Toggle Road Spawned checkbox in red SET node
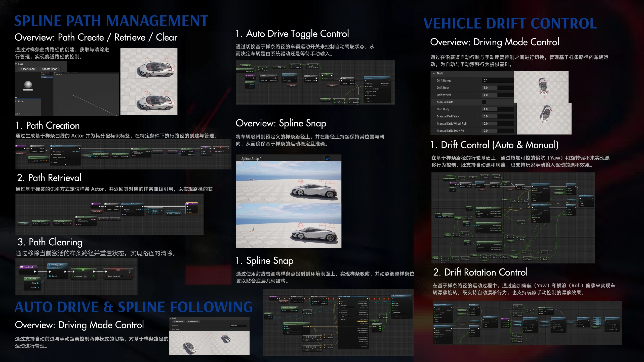The image size is (644, 362). pyautogui.click(x=122, y=276)
